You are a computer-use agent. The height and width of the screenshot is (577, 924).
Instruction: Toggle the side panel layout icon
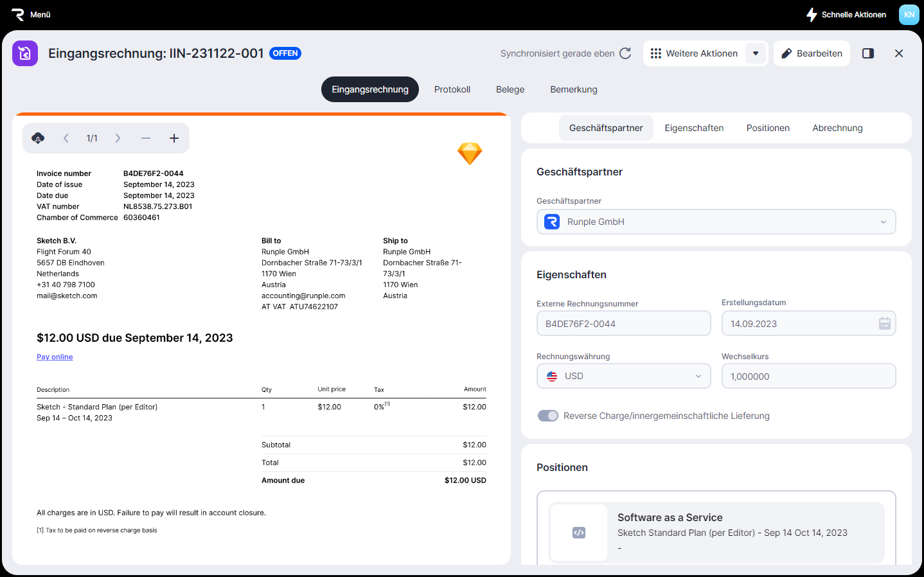pyautogui.click(x=868, y=53)
